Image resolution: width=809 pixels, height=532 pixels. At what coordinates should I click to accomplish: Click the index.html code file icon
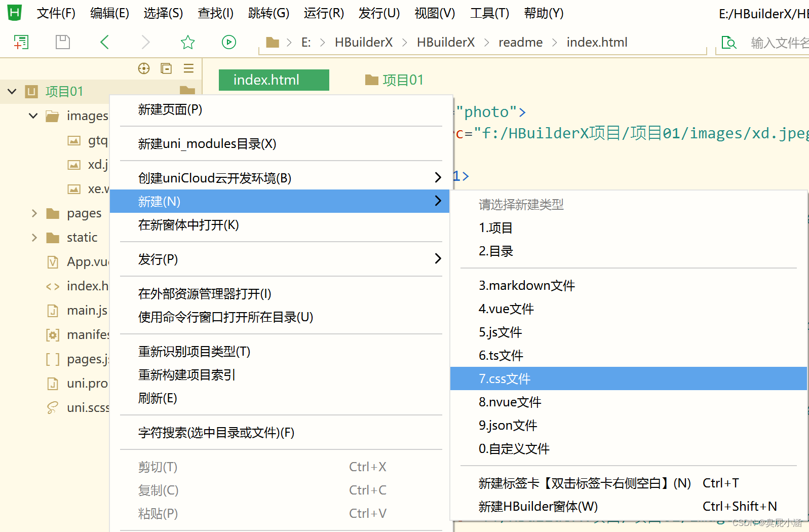[53, 286]
